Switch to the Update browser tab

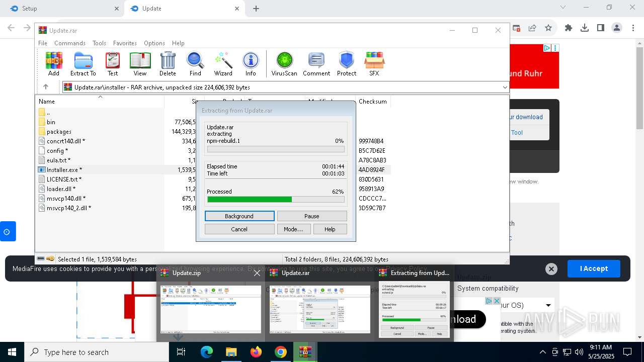point(184,9)
